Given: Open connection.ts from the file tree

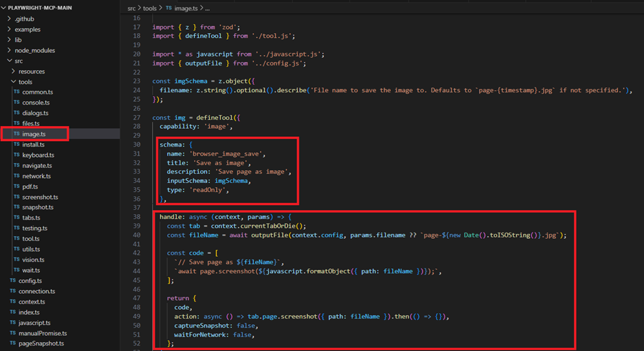Looking at the screenshot, I should (36, 291).
